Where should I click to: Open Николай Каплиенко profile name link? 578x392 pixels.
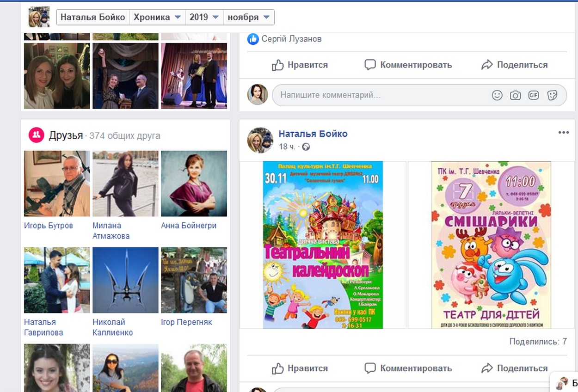(113, 327)
